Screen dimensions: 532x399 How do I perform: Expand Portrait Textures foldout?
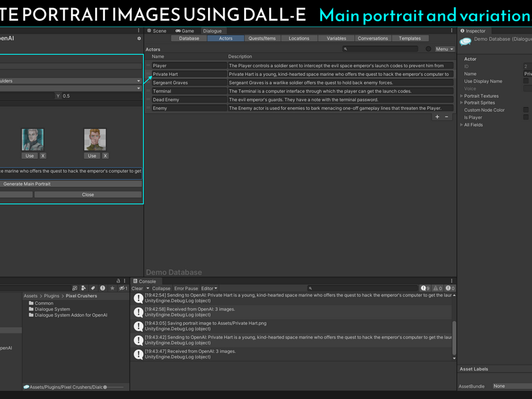pyautogui.click(x=462, y=96)
